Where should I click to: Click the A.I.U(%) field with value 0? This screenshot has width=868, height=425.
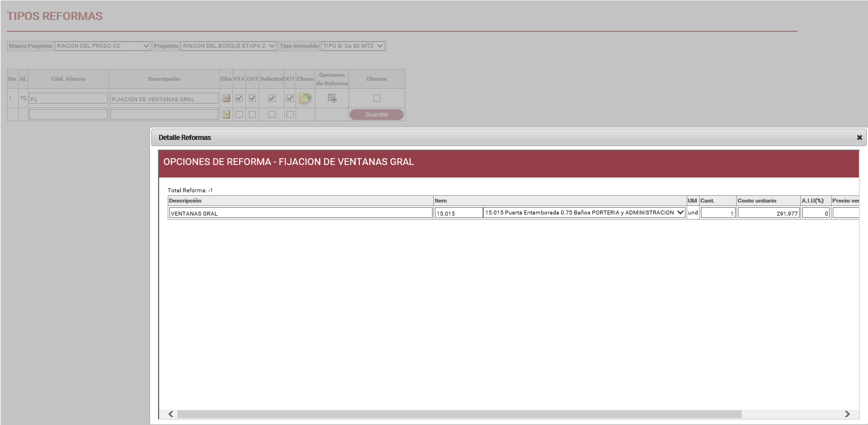coord(816,213)
